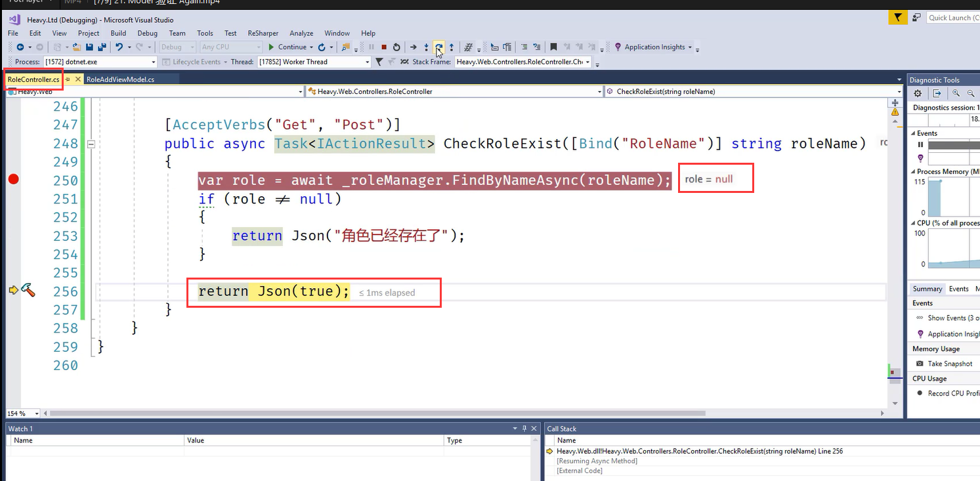Image resolution: width=980 pixels, height=481 pixels.
Task: Collapse the Events graph section triangle
Action: click(913, 133)
